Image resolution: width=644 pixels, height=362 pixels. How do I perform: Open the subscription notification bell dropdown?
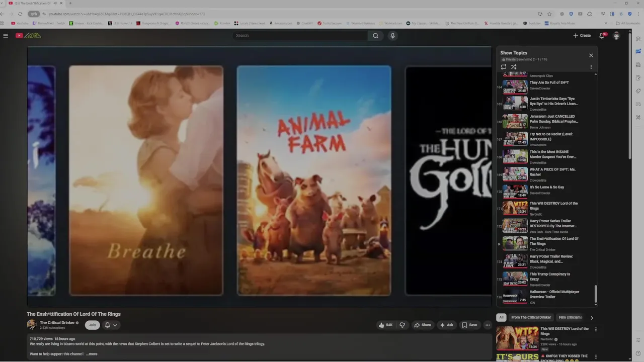coord(111,325)
